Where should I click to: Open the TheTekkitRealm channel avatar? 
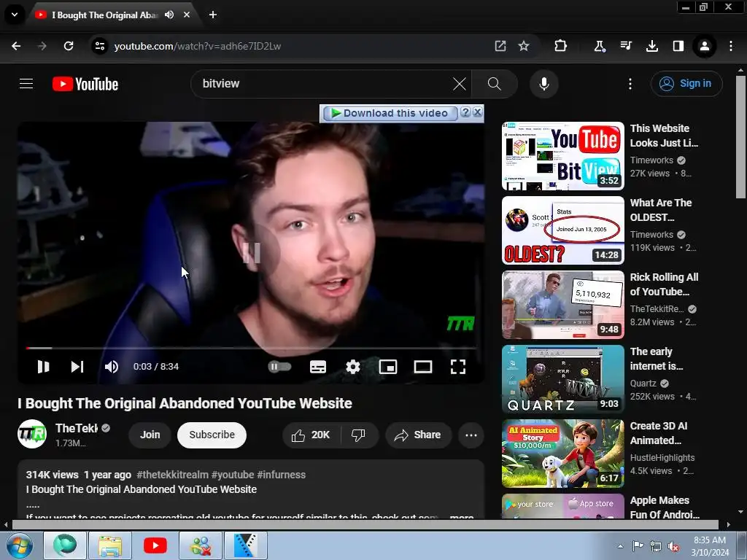tap(32, 434)
